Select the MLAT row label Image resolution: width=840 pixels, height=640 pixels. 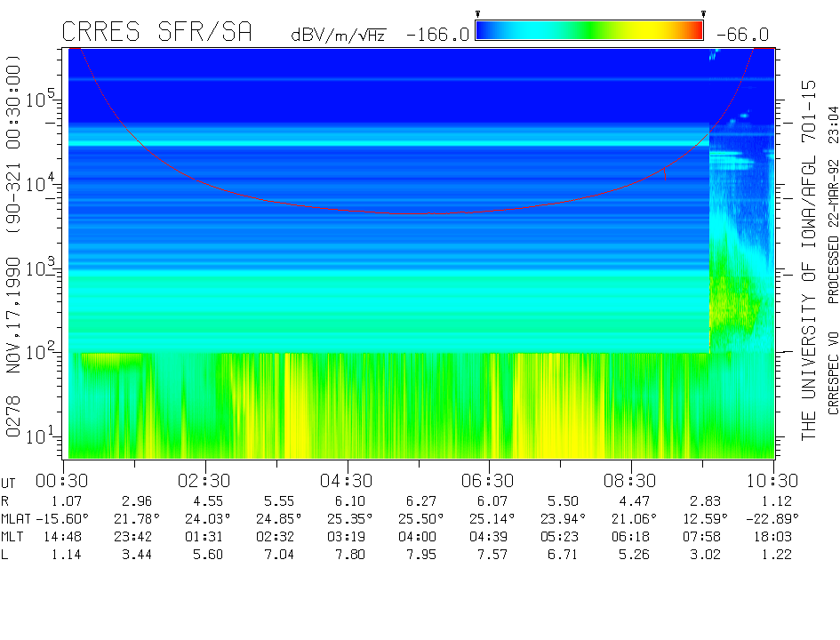point(17,518)
